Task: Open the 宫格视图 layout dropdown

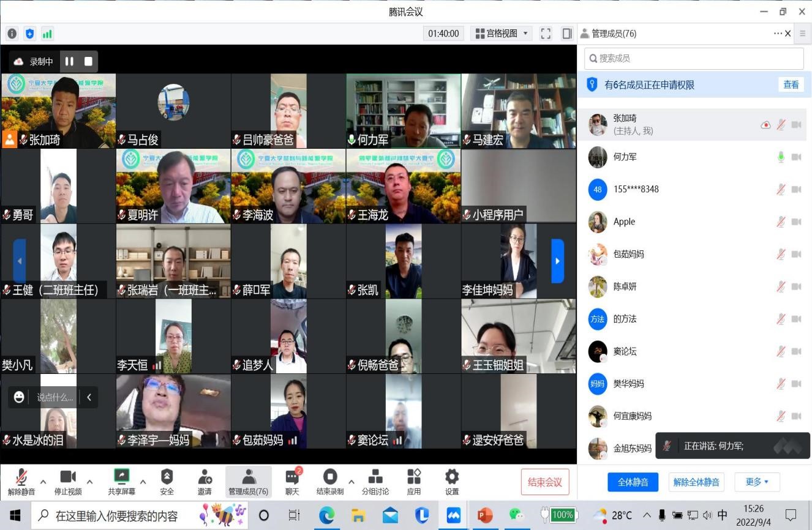Action: click(502, 34)
